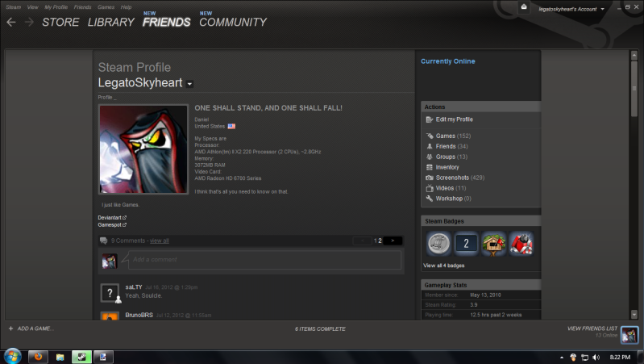Click the 8:22 PM taskbar clock

pyautogui.click(x=620, y=357)
